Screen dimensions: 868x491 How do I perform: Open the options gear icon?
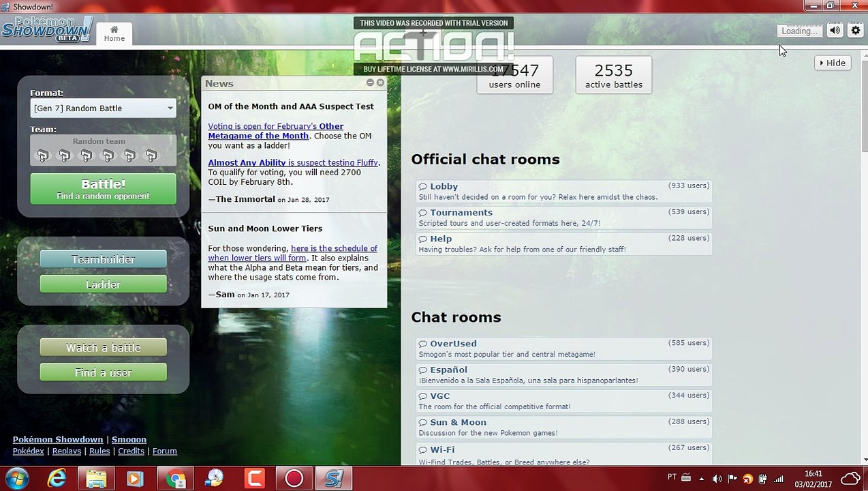[856, 31]
